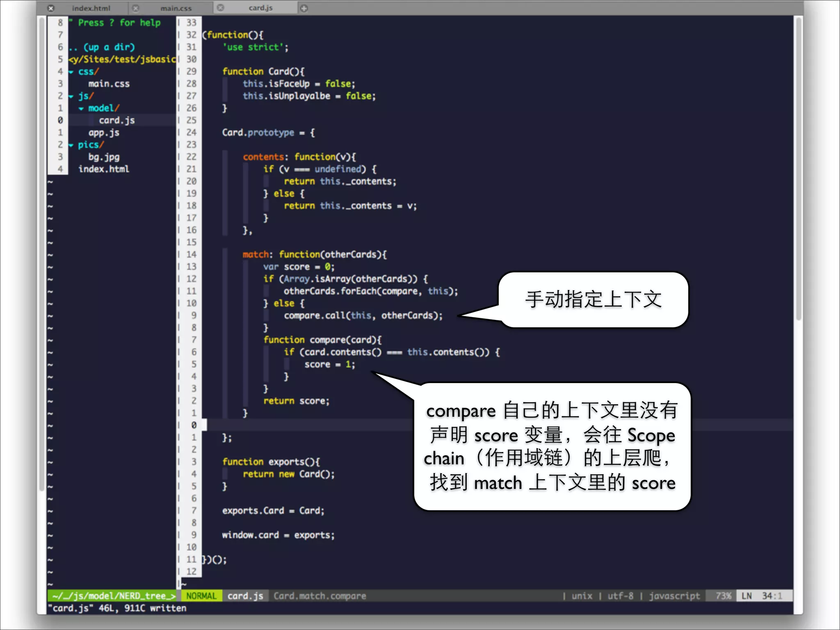
Task: Switch to the index.html tab
Action: click(91, 8)
